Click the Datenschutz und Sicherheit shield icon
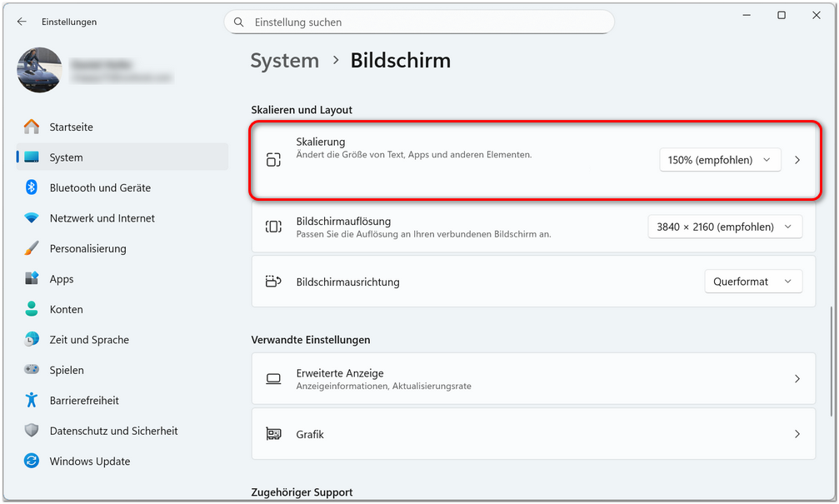Viewport: 839px width, 504px height. [32, 431]
